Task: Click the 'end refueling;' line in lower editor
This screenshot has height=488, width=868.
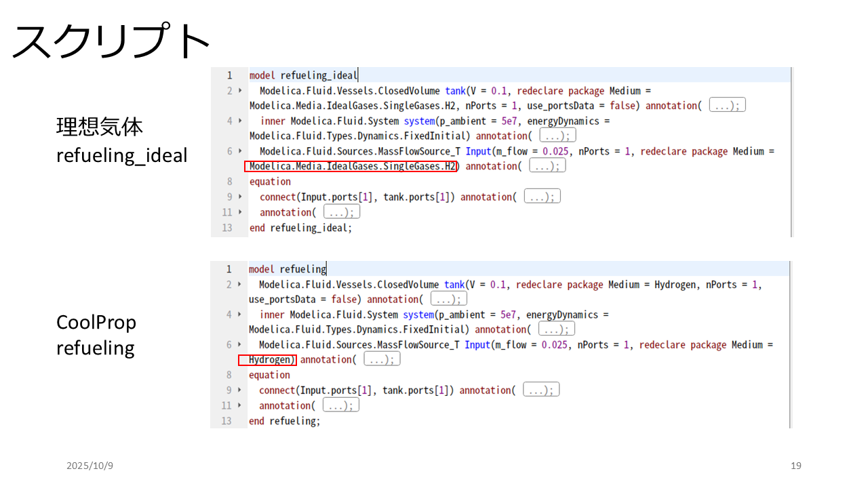Action: 284,421
